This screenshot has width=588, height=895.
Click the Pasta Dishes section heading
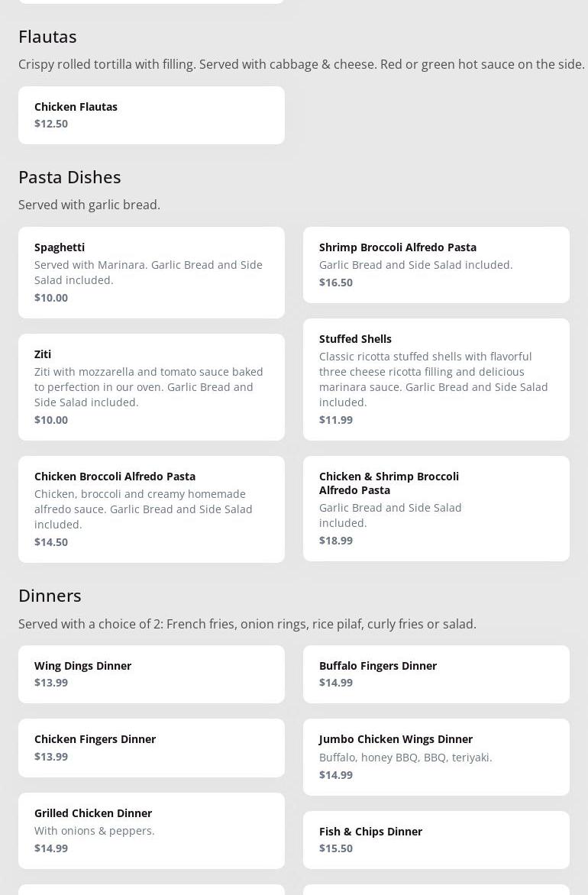tap(69, 177)
